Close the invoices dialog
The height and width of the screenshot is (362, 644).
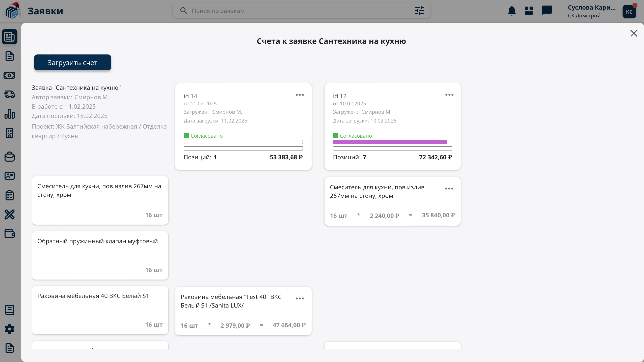pyautogui.click(x=634, y=33)
